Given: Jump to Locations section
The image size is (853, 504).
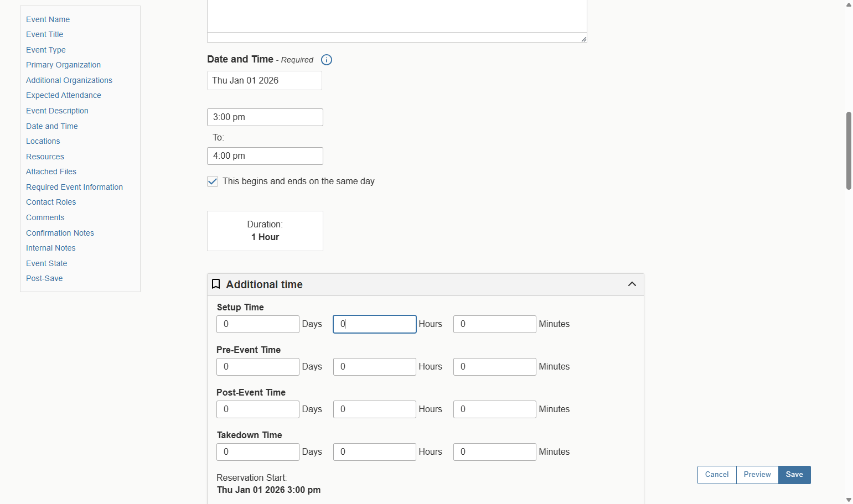Looking at the screenshot, I should pyautogui.click(x=43, y=141).
